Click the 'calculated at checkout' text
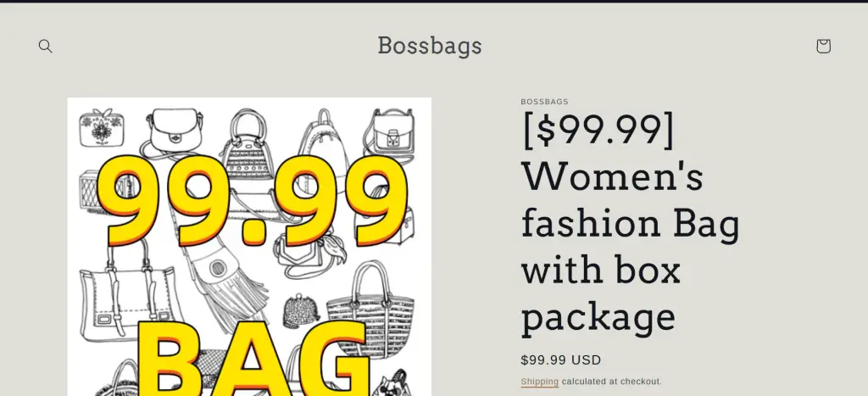The width and height of the screenshot is (868, 396). [x=611, y=382]
